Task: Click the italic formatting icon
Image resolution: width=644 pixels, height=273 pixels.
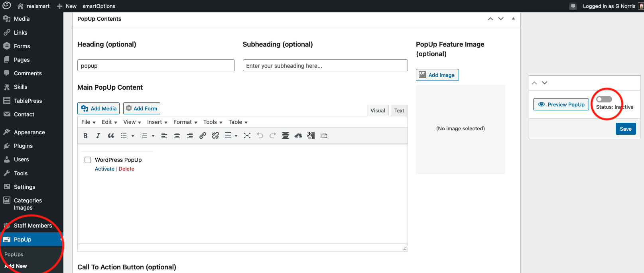Action: (x=98, y=136)
